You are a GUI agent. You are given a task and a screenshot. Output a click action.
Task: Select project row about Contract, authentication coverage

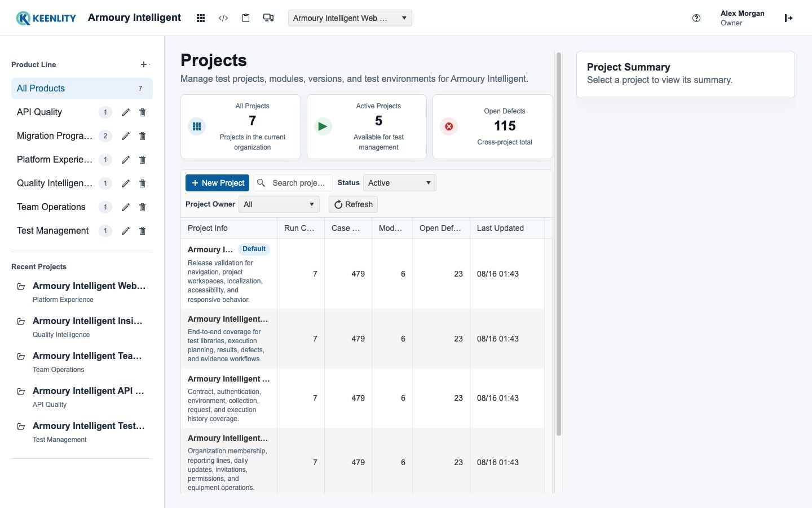coord(363,398)
